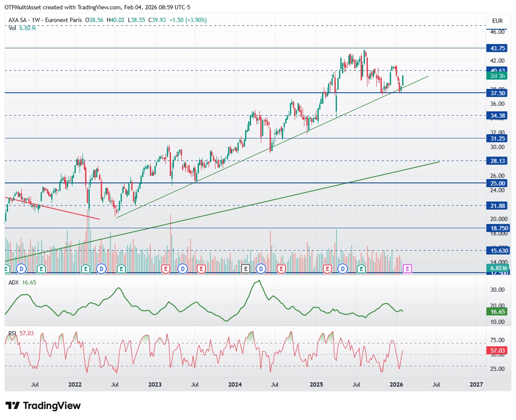Select the 28.13 price level label
The width and height of the screenshot is (516, 420).
point(497,161)
